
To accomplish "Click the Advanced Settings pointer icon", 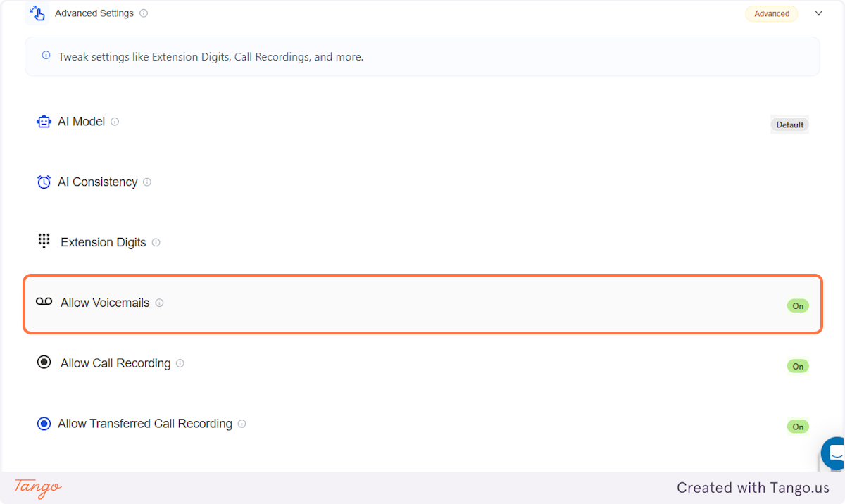I will click(37, 13).
